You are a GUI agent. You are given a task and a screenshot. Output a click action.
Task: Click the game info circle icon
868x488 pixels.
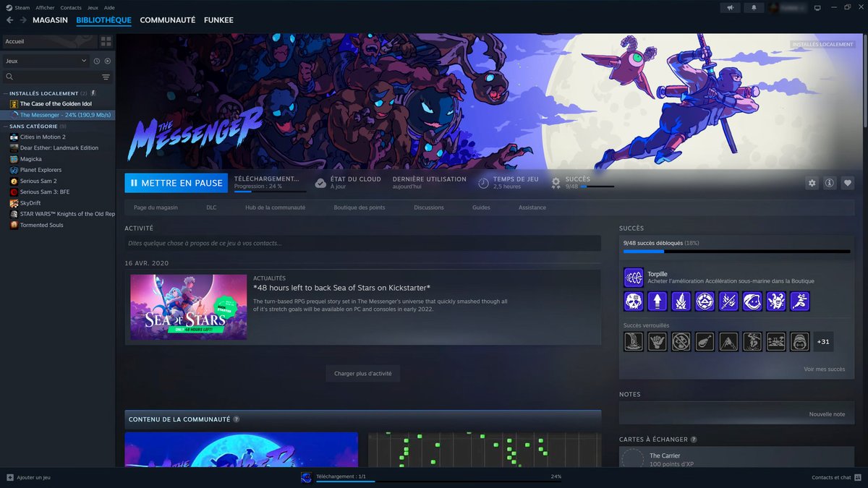pyautogui.click(x=829, y=183)
